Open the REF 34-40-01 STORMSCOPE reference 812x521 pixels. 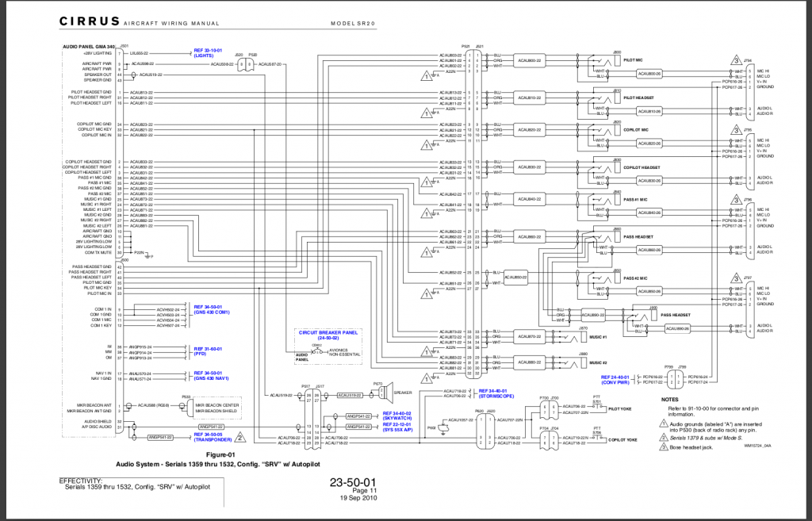[x=496, y=393]
